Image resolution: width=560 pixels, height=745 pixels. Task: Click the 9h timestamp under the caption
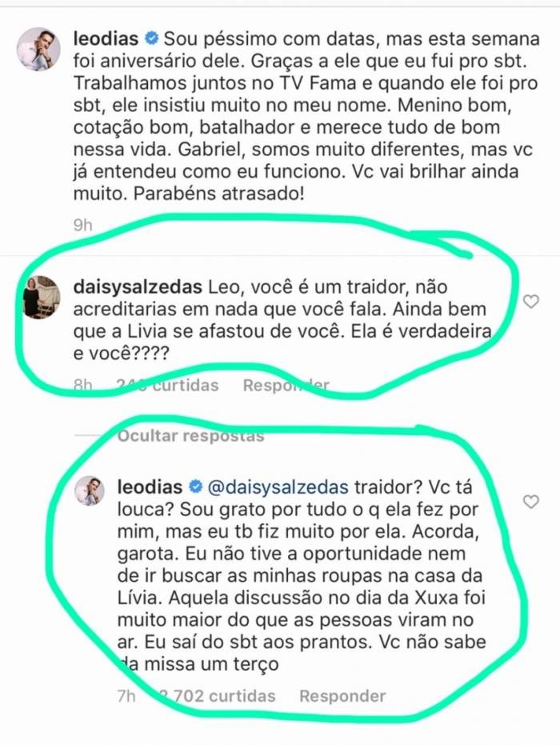point(82,224)
